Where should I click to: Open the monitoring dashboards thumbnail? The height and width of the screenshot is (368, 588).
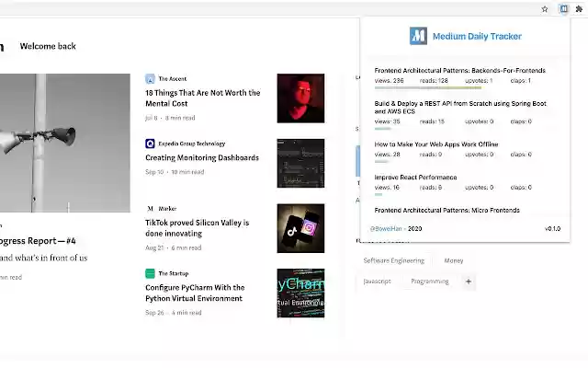tap(300, 164)
